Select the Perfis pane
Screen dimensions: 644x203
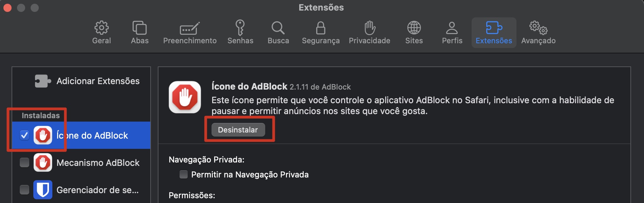pos(452,32)
